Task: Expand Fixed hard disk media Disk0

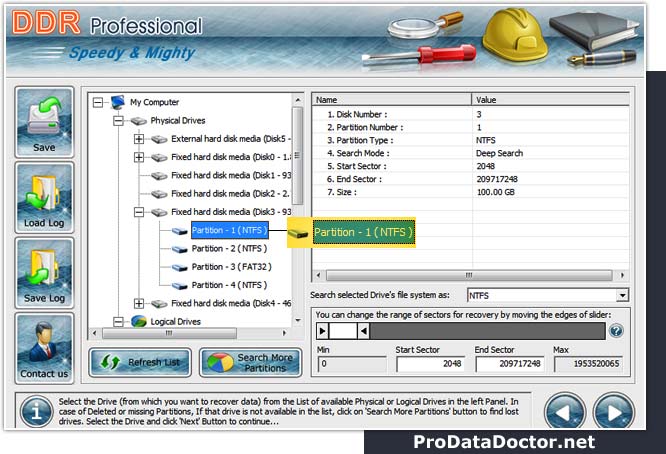Action: pos(139,157)
